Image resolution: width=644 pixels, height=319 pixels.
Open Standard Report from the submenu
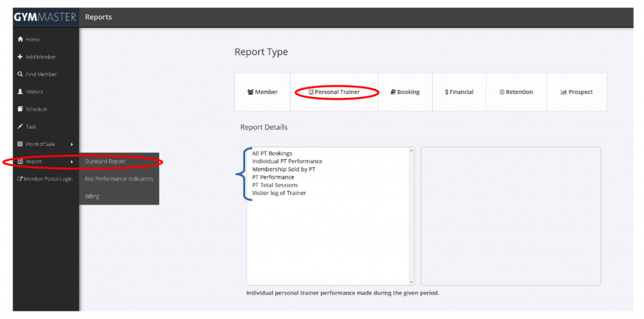[105, 162]
